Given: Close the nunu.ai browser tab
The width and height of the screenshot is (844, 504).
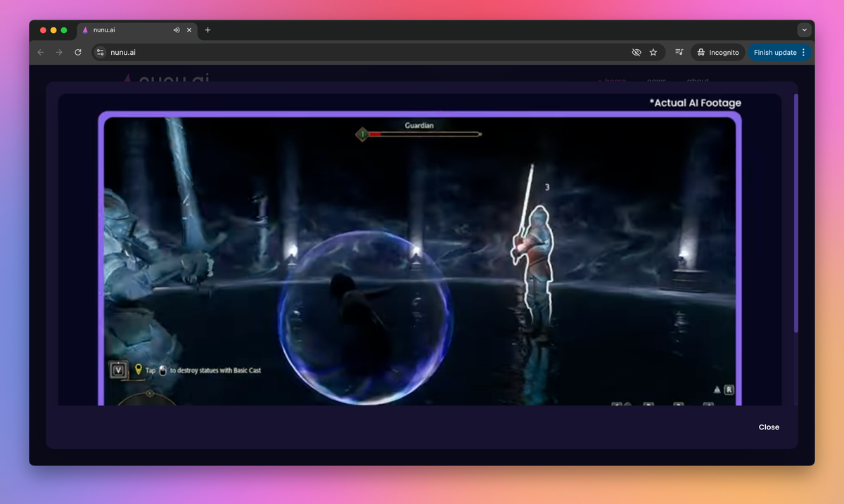Looking at the screenshot, I should point(189,30).
